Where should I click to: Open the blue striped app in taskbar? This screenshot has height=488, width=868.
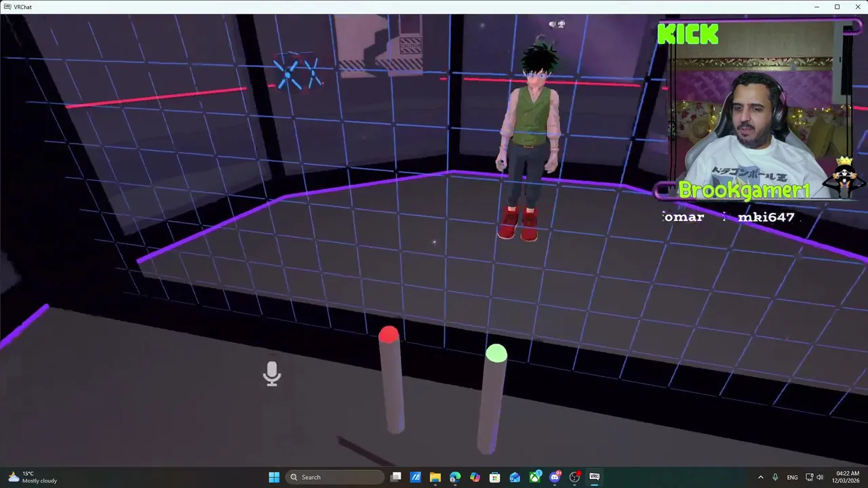[x=416, y=477]
